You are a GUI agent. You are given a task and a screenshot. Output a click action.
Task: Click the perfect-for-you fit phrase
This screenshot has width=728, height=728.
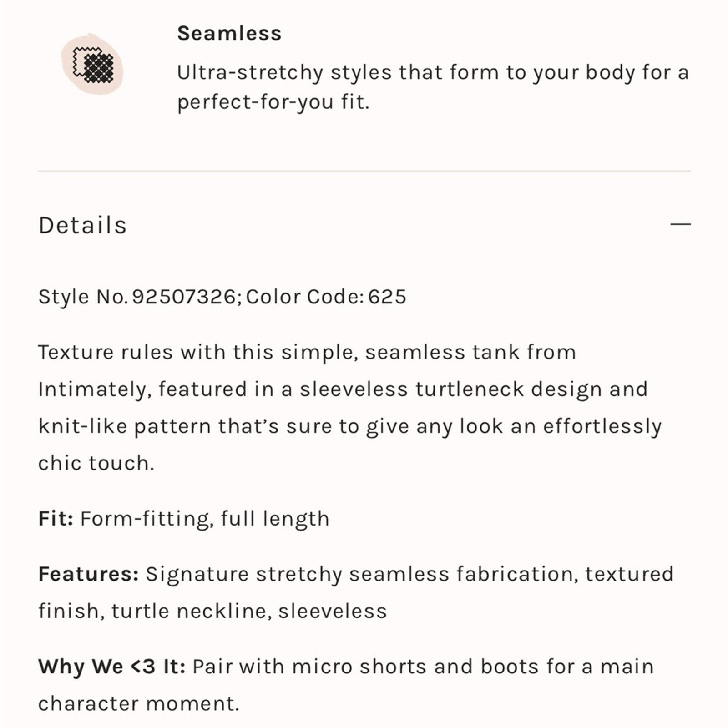tap(273, 102)
